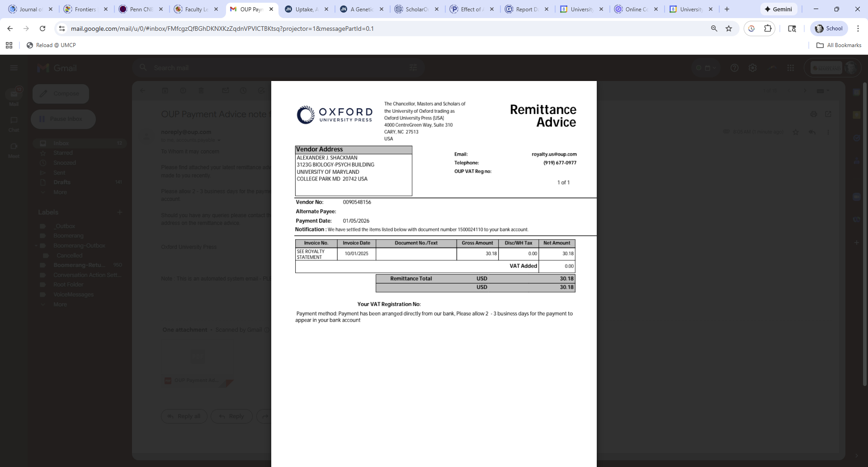Expand More below the Drafts folder
Viewport: 868px width, 467px height.
tap(60, 192)
